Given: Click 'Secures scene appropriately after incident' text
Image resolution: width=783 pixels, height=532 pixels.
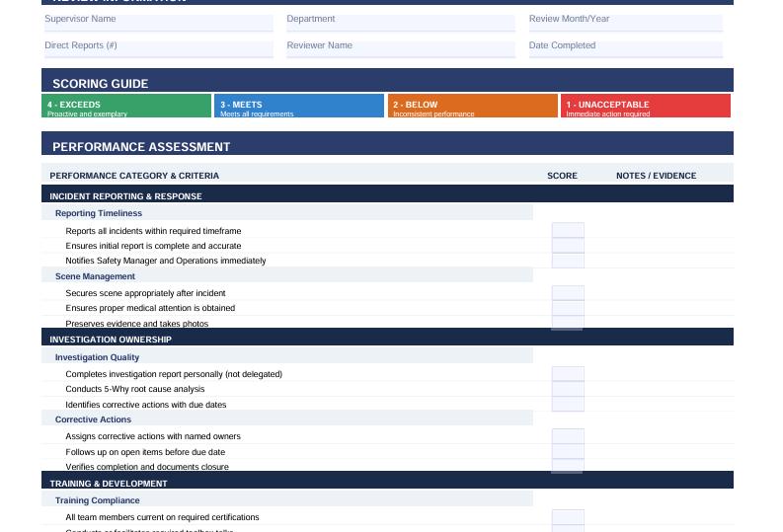Looking at the screenshot, I should point(145,293).
